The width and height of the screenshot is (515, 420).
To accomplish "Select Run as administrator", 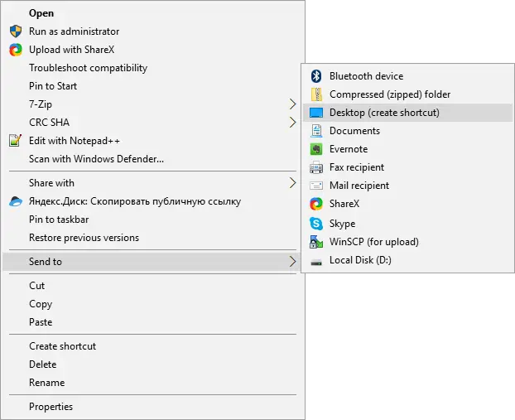I will point(152,31).
